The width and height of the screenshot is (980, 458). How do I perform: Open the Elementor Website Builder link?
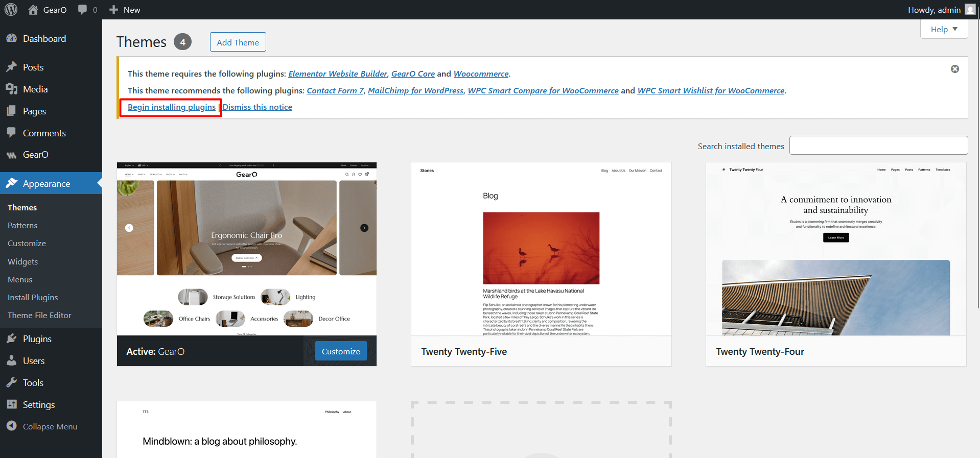(x=337, y=74)
